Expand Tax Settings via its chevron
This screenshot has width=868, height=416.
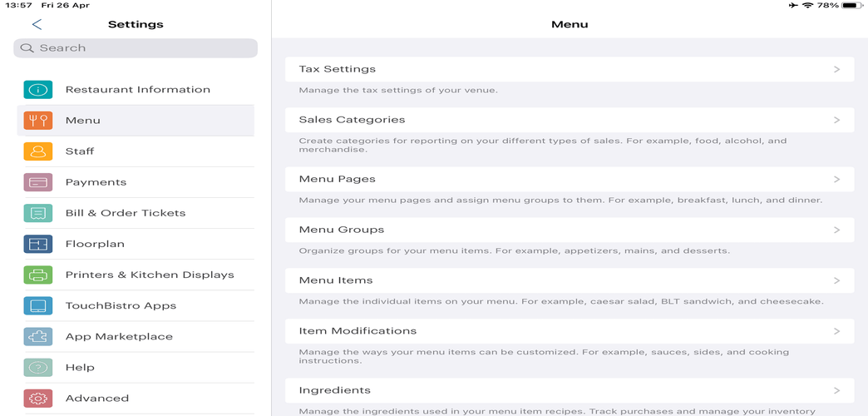[x=836, y=69]
